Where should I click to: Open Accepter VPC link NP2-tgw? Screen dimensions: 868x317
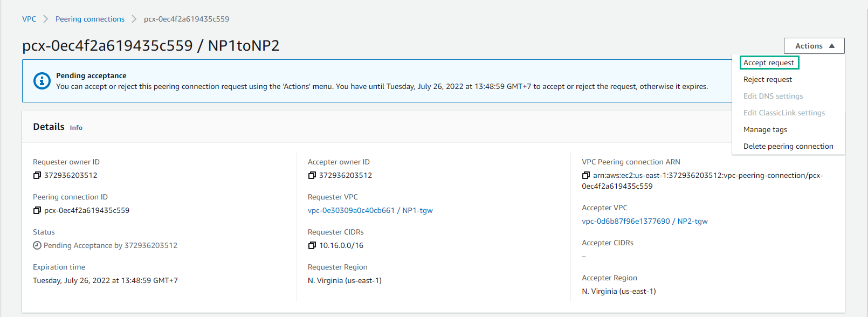645,221
